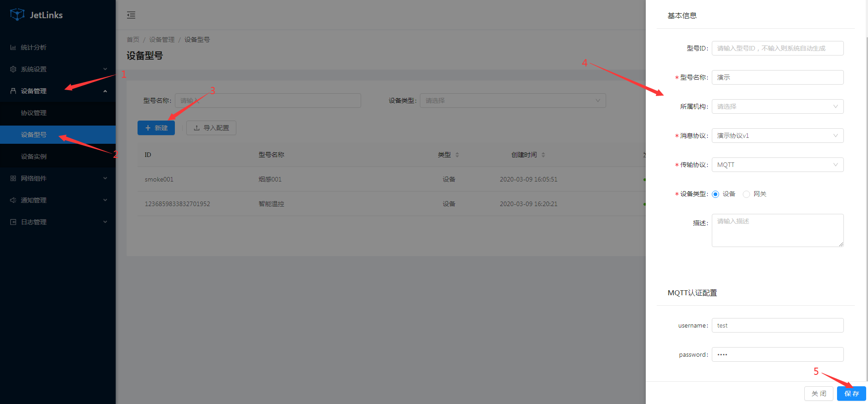Open 设备实例 in the sidebar
Viewport: 868px width, 404px height.
point(34,157)
